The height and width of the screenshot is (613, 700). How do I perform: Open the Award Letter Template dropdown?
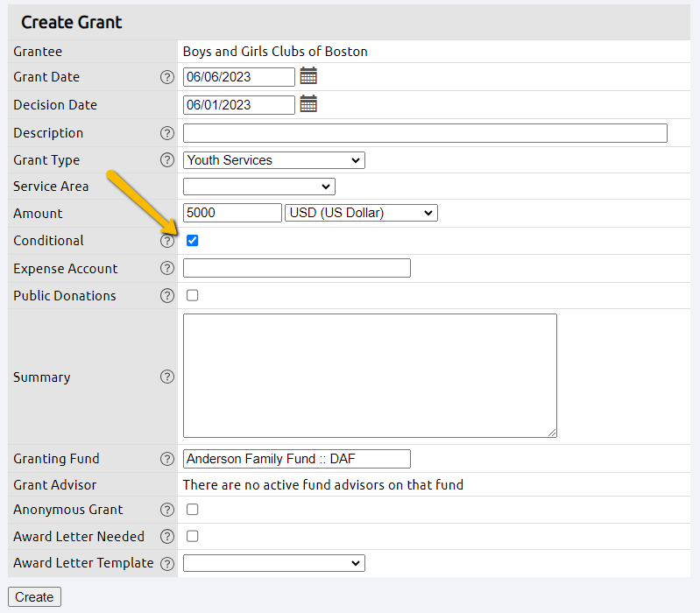(273, 563)
